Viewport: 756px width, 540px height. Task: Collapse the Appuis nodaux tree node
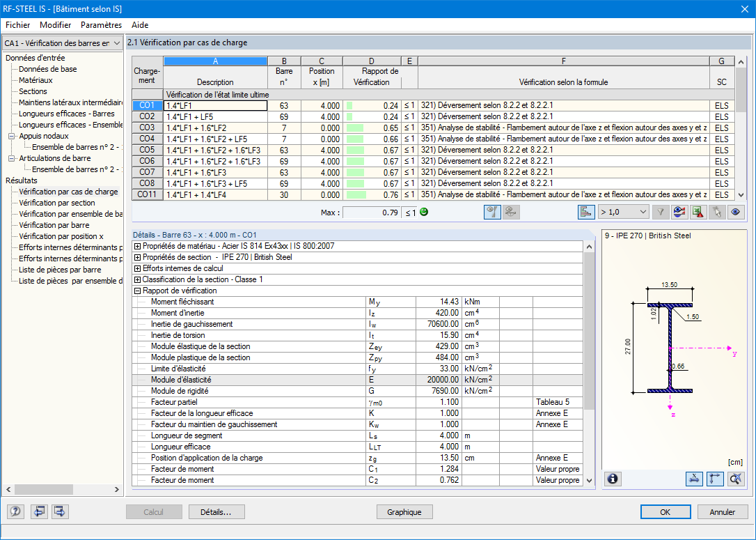pos(12,136)
